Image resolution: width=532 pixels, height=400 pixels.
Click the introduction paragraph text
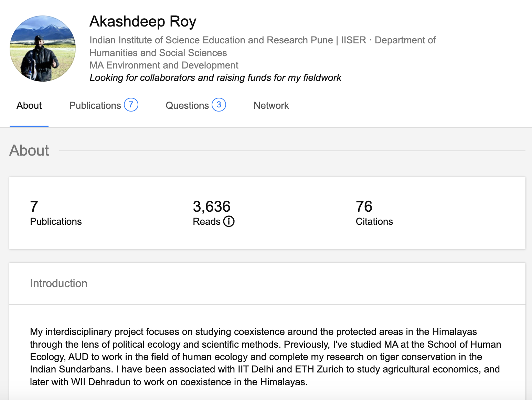[266, 357]
